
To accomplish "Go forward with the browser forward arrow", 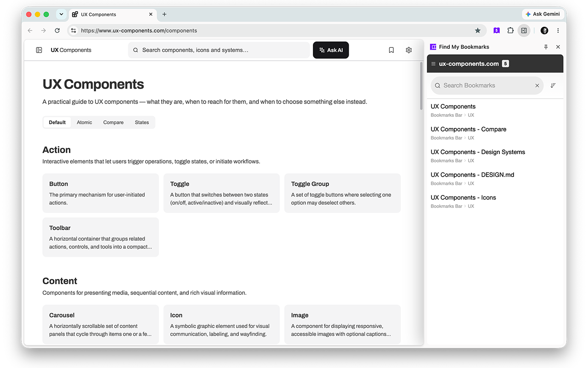I will 44,30.
